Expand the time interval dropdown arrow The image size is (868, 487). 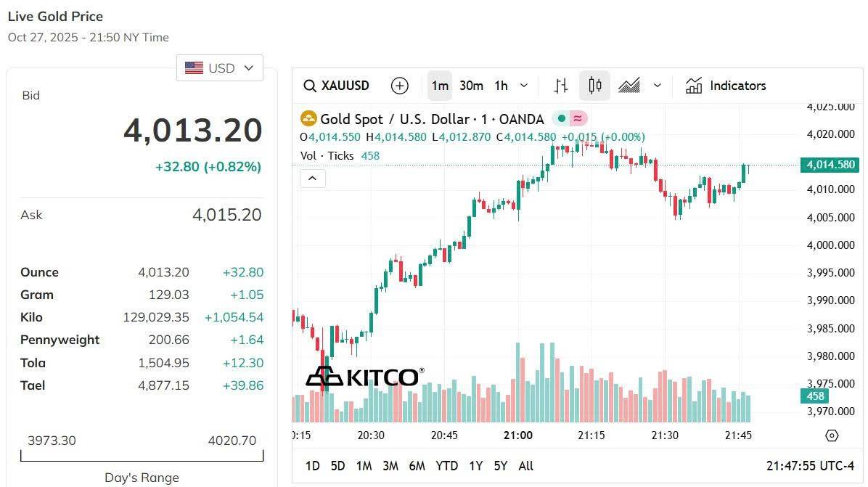[x=524, y=86]
